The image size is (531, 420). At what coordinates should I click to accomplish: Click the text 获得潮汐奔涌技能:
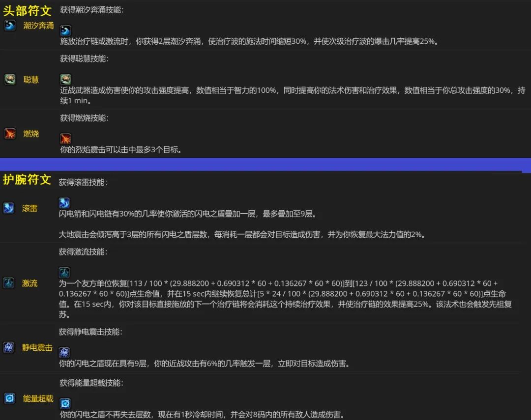[x=92, y=10]
